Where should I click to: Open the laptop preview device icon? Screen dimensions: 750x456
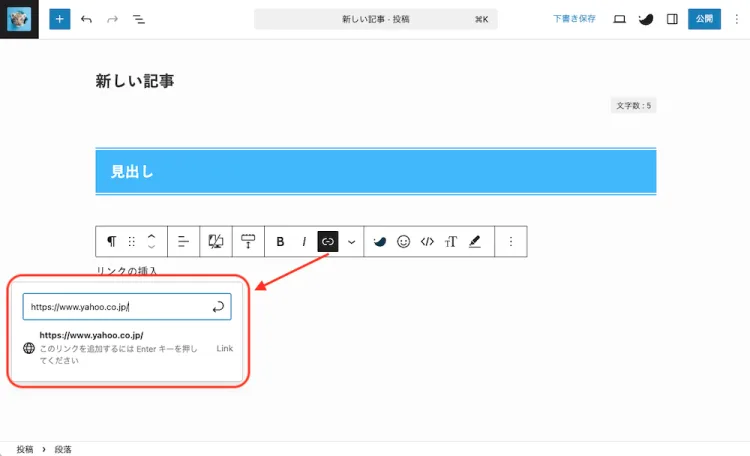[619, 19]
